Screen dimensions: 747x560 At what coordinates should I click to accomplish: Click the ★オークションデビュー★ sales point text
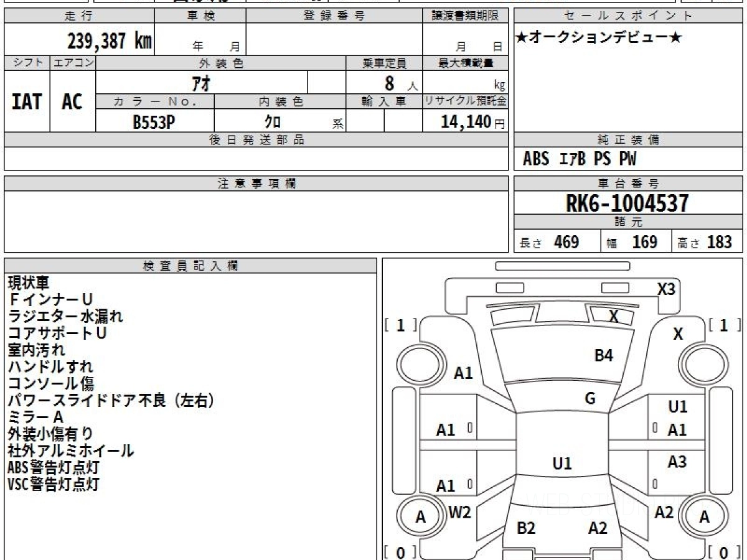[x=599, y=38]
